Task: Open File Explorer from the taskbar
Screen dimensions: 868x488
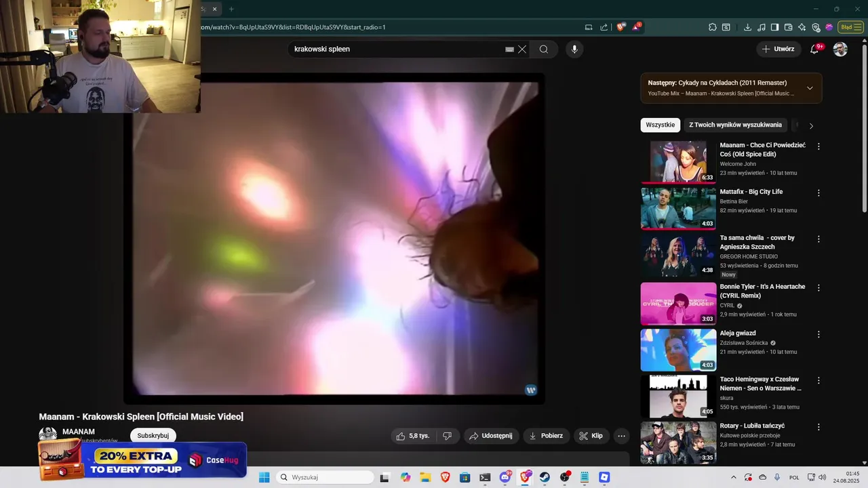Action: click(425, 477)
